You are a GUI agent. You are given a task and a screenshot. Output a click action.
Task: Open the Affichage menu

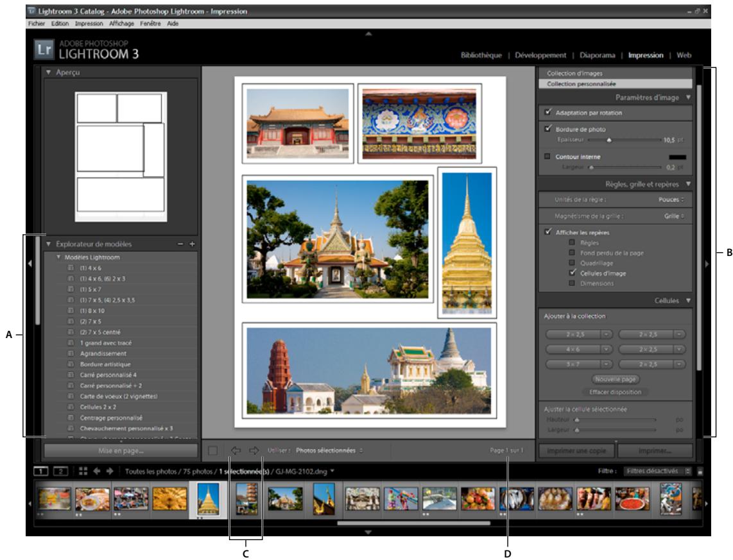click(121, 23)
